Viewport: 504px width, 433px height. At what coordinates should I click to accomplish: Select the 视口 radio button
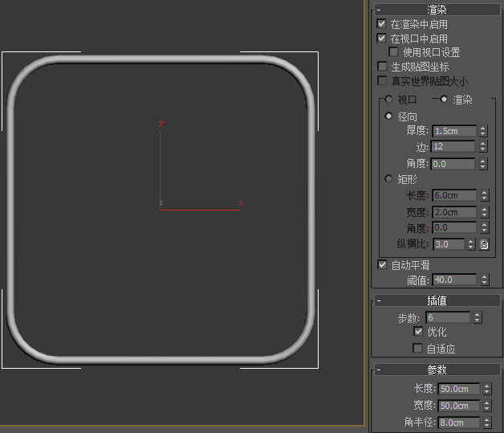coord(388,100)
